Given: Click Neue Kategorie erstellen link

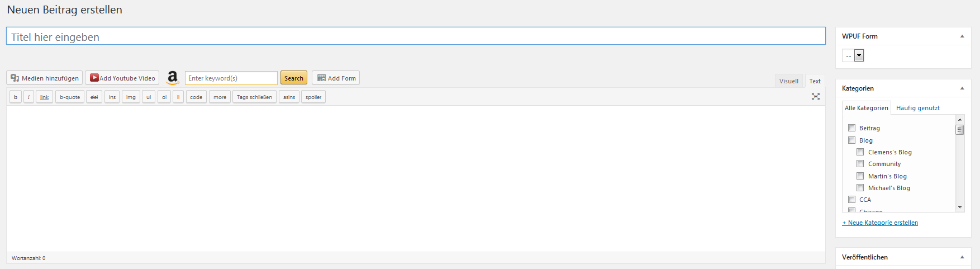Looking at the screenshot, I should pos(880,223).
